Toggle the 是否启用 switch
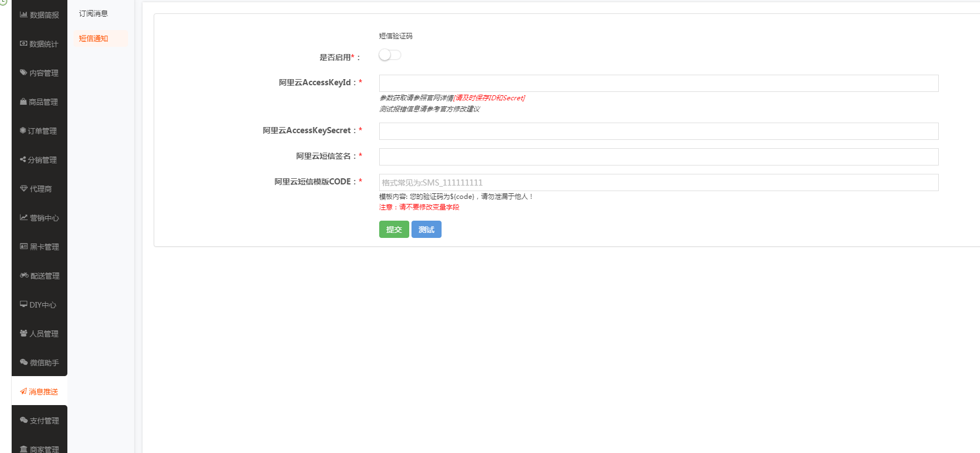The height and width of the screenshot is (453, 980). (390, 55)
